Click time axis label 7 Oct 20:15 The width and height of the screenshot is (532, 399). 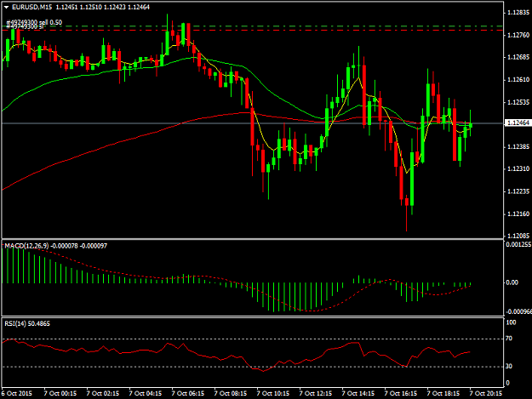click(486, 394)
